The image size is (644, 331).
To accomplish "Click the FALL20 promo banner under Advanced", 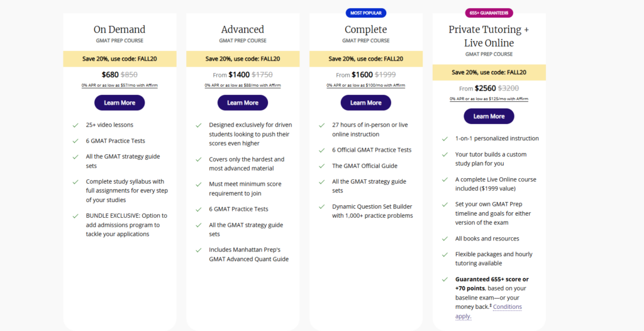I will click(x=243, y=59).
